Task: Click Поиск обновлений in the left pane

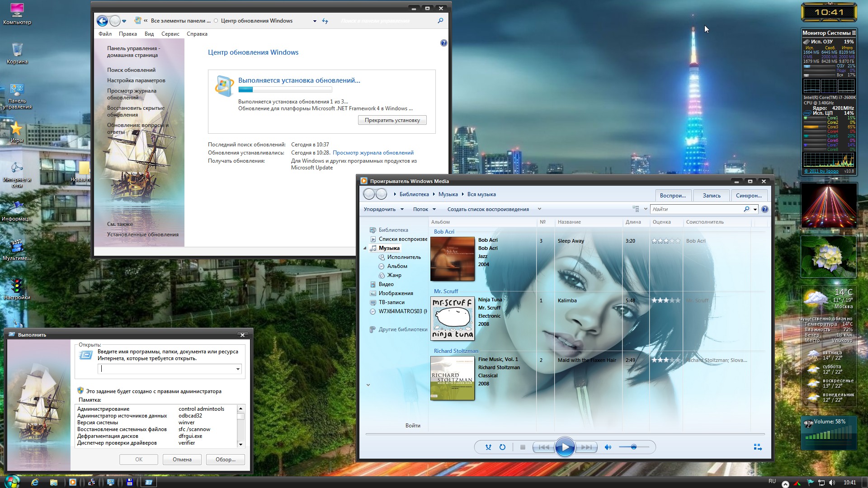Action: [x=131, y=70]
